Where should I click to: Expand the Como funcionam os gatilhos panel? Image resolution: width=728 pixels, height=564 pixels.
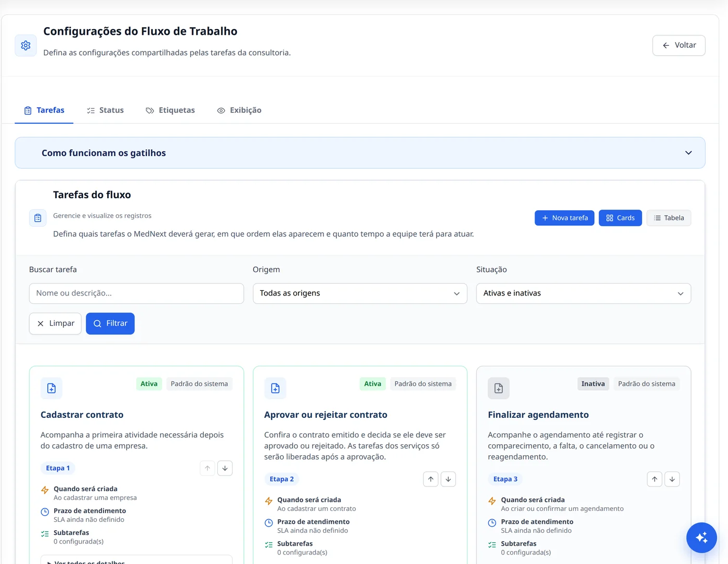[x=360, y=153]
